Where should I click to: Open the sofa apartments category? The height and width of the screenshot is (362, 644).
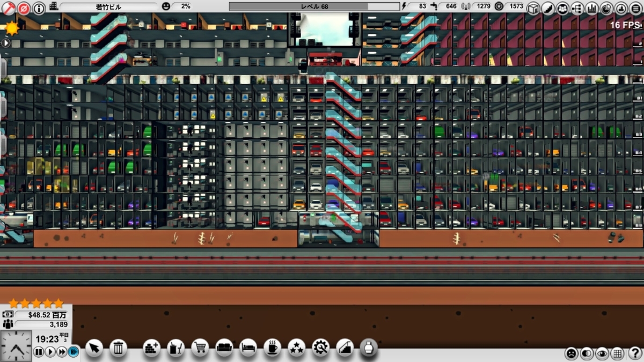click(x=224, y=348)
